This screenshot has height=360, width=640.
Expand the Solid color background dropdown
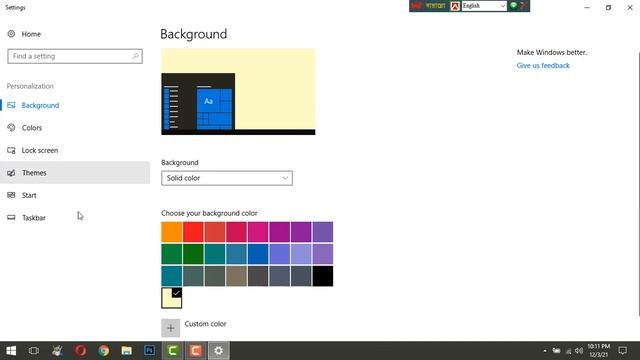227,178
